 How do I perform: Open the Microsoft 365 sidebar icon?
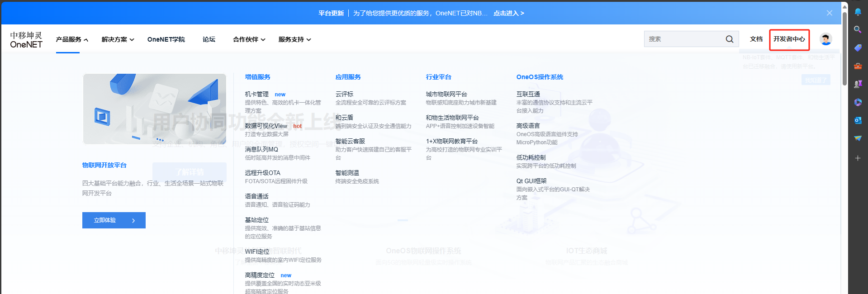(x=858, y=102)
